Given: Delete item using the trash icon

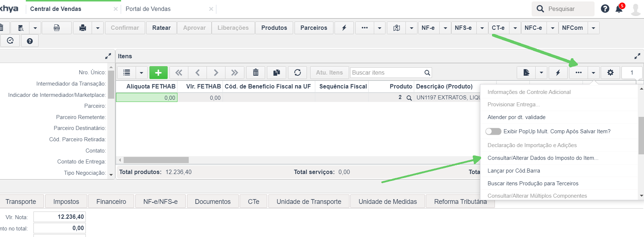Looking at the screenshot, I should (256, 72).
